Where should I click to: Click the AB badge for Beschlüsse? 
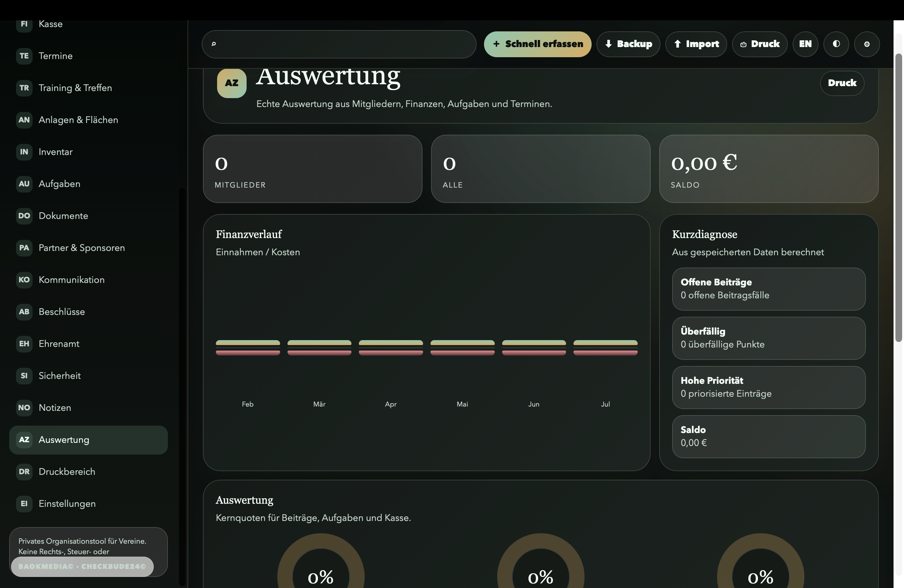pos(24,312)
